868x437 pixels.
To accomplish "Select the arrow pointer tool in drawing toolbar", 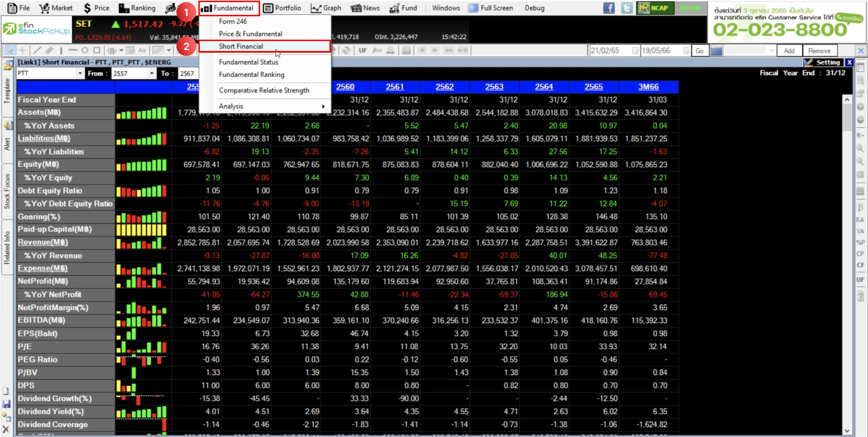I will tap(10, 50).
